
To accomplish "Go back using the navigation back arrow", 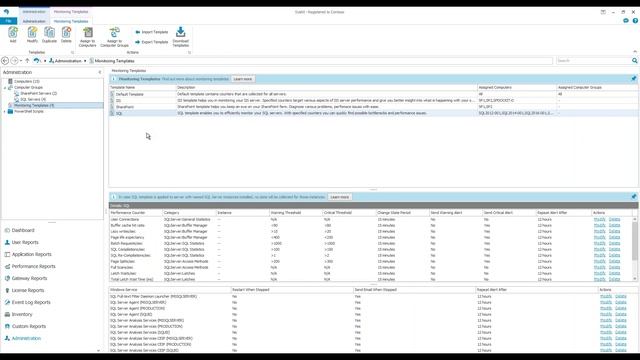I will click(x=5, y=61).
